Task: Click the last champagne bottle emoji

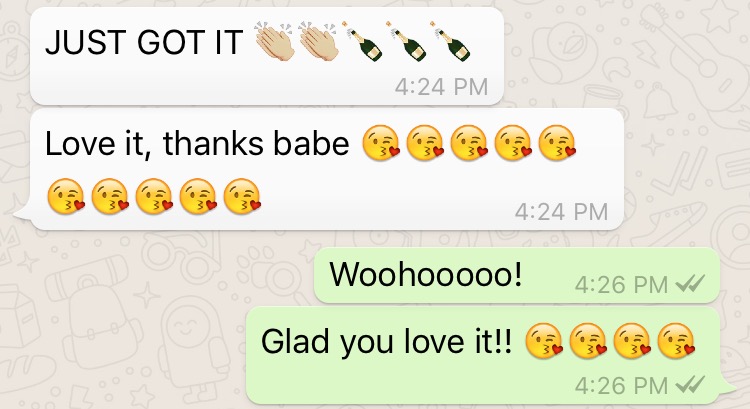Action: coord(450,41)
